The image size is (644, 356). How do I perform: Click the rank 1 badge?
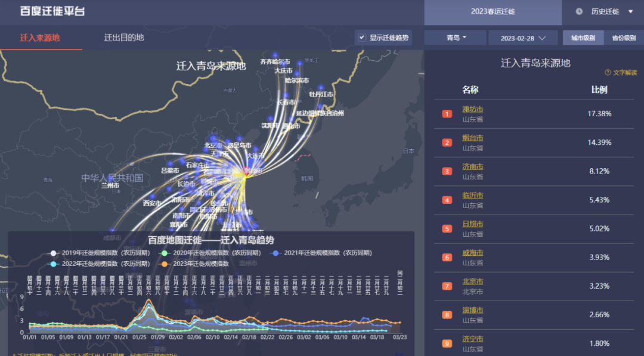tap(447, 114)
